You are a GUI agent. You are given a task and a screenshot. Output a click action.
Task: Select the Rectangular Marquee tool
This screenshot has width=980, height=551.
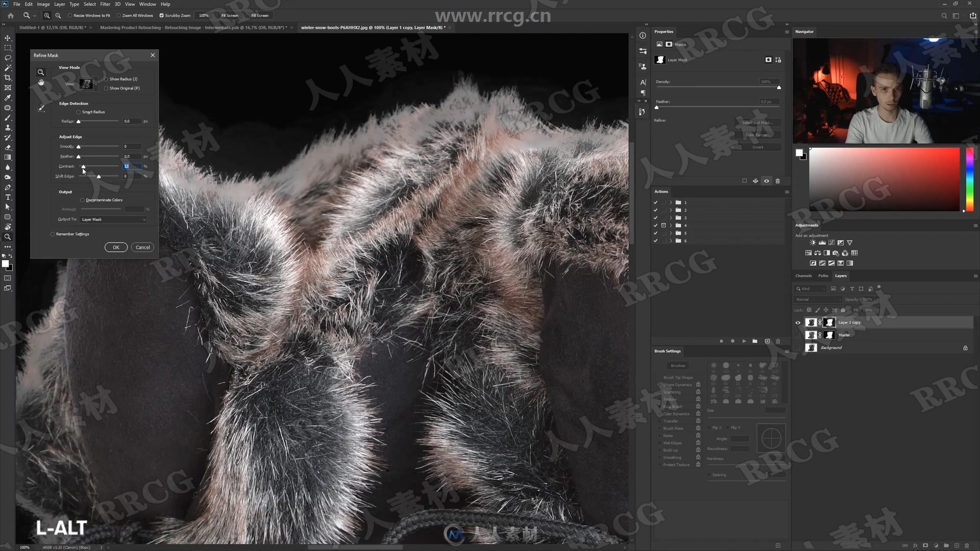[8, 48]
